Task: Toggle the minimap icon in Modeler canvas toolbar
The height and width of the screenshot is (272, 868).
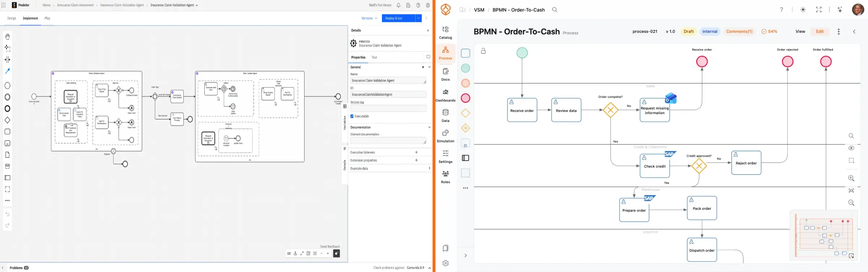Action: click(308, 254)
